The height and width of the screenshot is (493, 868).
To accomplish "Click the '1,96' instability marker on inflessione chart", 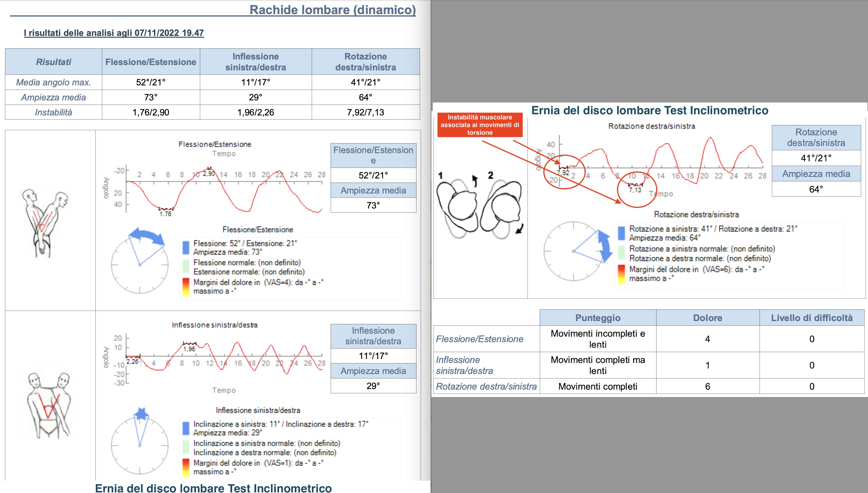I will [189, 349].
